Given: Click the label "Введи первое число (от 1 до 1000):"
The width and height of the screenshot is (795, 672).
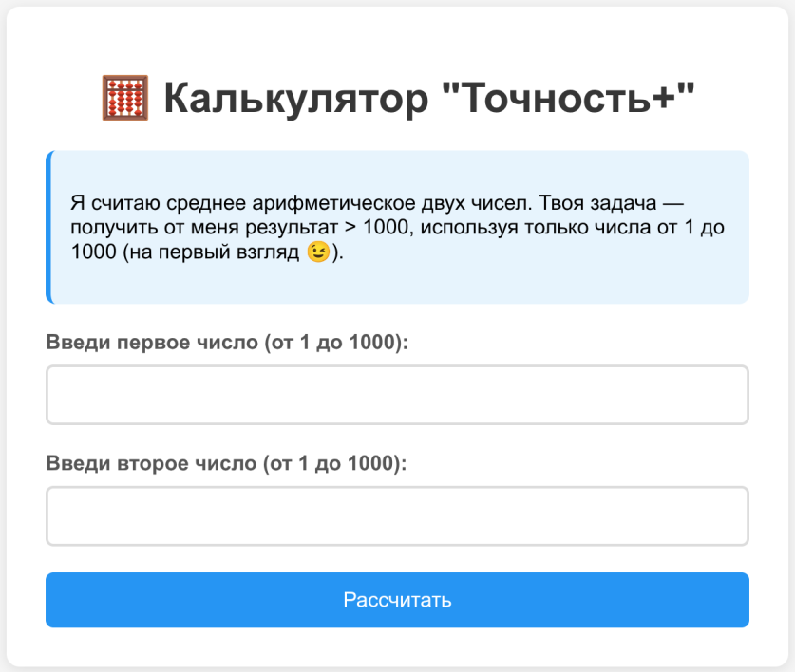Looking at the screenshot, I should click(227, 342).
